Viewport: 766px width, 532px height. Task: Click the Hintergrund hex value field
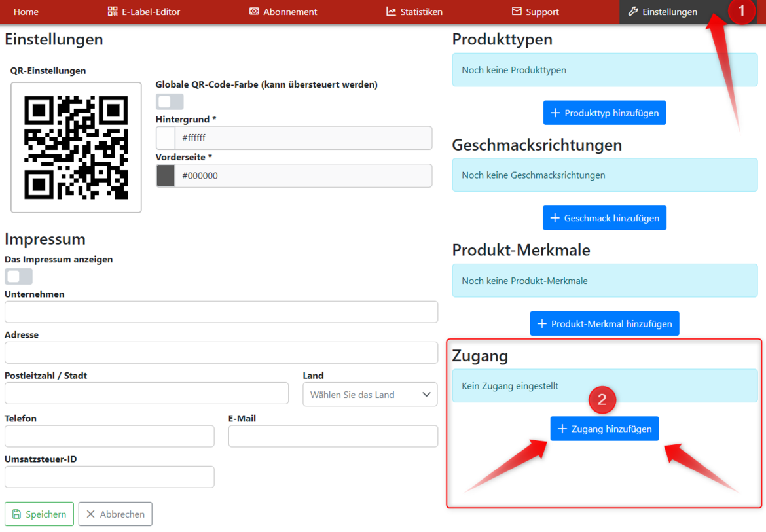pos(303,138)
